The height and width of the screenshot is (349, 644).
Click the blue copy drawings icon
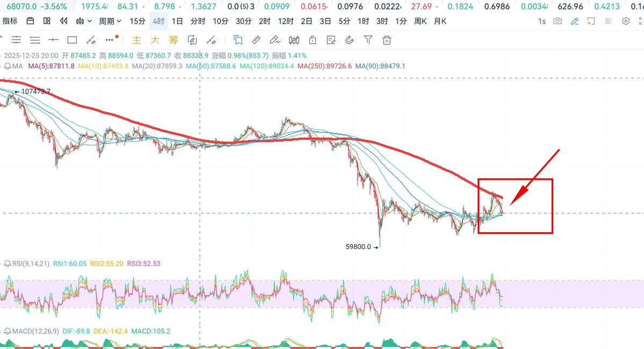[x=238, y=40]
